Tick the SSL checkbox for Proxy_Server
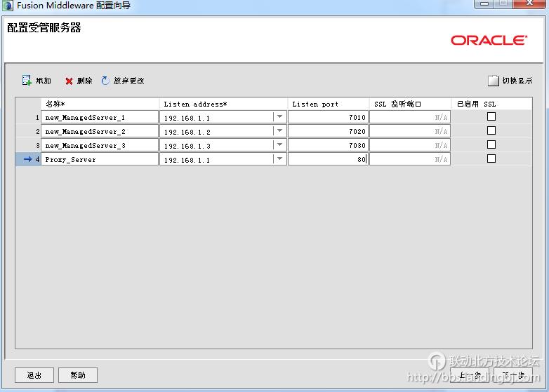549x392 pixels. coord(491,158)
